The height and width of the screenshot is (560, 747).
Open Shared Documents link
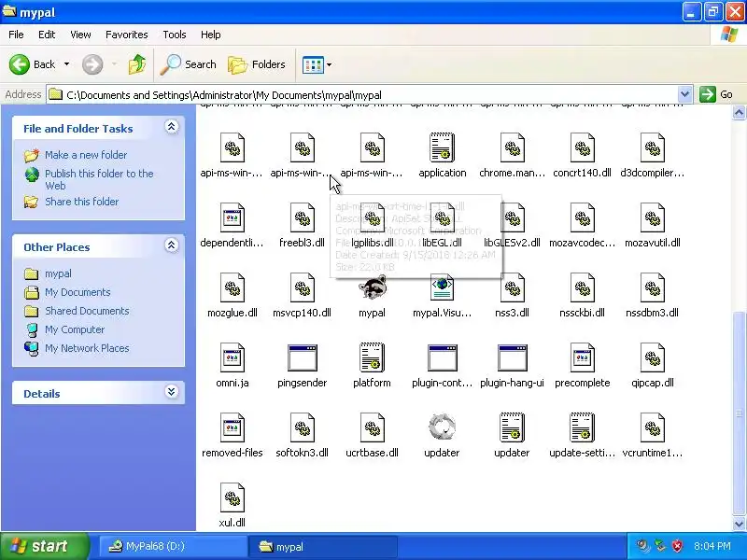tap(87, 311)
